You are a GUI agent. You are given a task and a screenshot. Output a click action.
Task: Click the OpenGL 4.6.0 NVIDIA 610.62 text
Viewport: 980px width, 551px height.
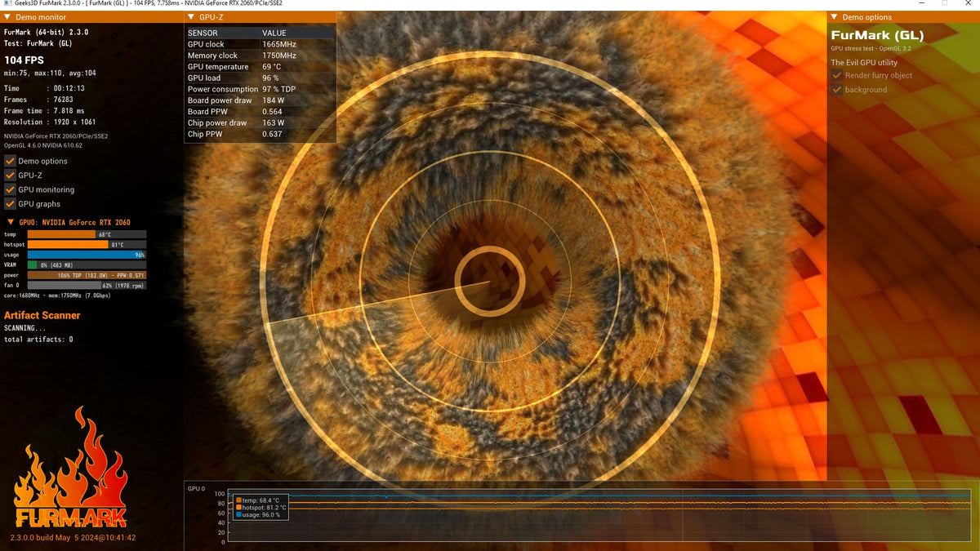pyautogui.click(x=43, y=145)
